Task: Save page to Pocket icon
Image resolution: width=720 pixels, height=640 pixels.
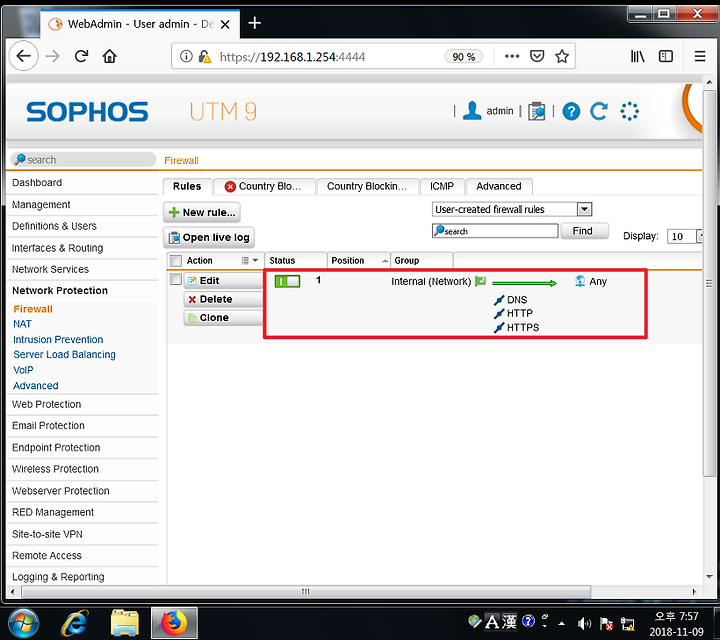Action: [x=537, y=56]
